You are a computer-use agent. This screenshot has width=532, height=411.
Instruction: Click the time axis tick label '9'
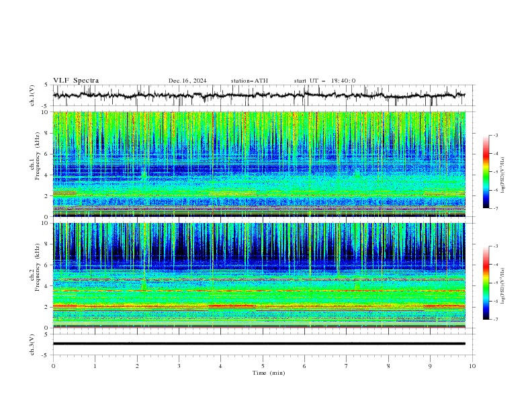(x=430, y=366)
